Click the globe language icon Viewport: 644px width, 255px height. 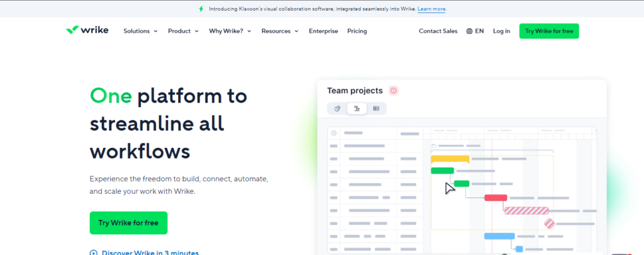(x=469, y=31)
